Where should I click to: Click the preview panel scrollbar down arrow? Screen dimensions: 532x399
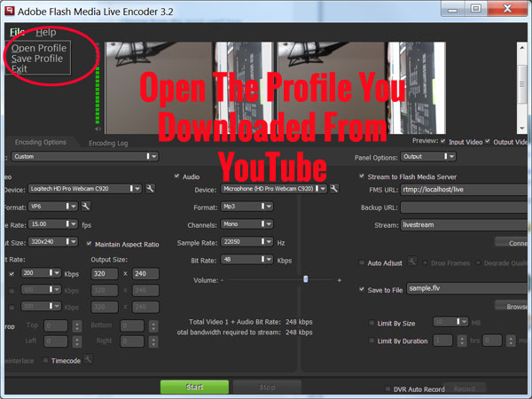click(x=522, y=129)
